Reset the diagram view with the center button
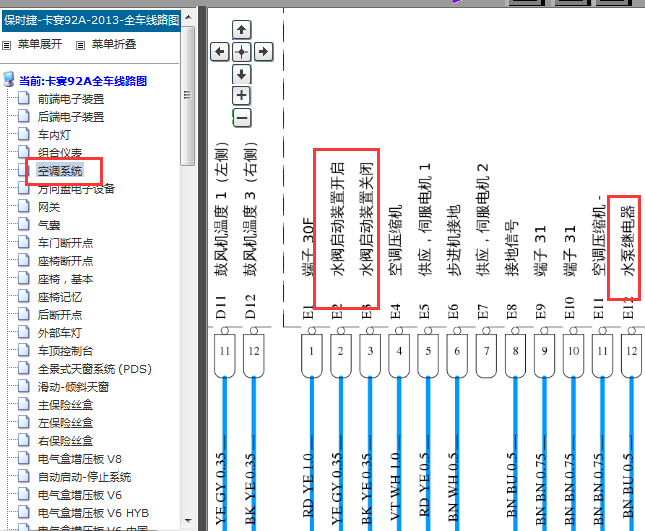645x531 pixels. coord(241,52)
